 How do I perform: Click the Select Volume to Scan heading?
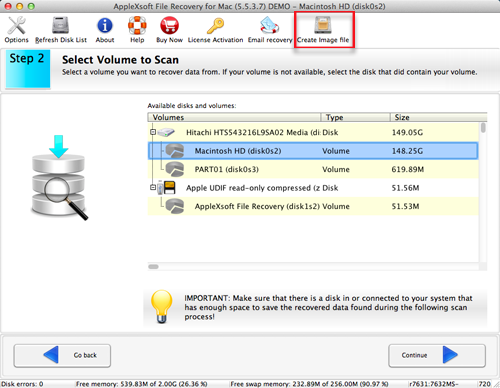coord(120,60)
